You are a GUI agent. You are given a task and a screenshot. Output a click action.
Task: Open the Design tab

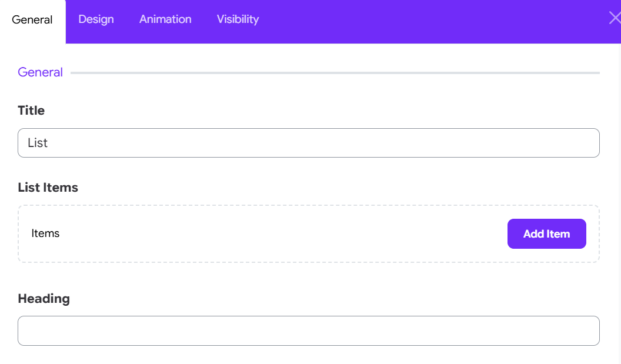(x=96, y=19)
